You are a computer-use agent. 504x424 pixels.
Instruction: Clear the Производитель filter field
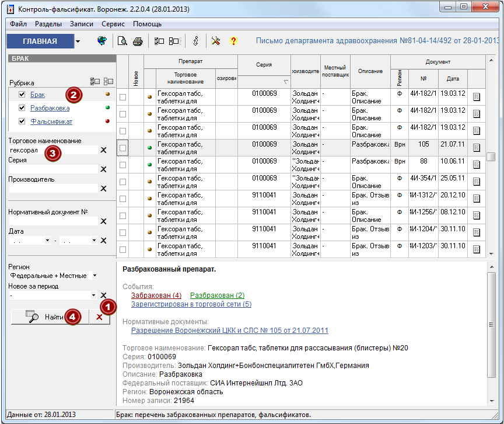(103, 189)
